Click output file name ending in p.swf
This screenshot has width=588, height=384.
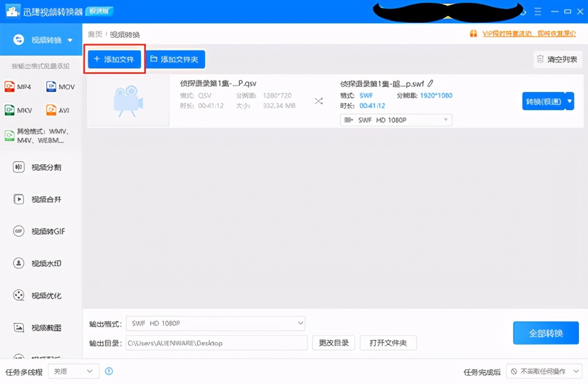click(x=382, y=84)
